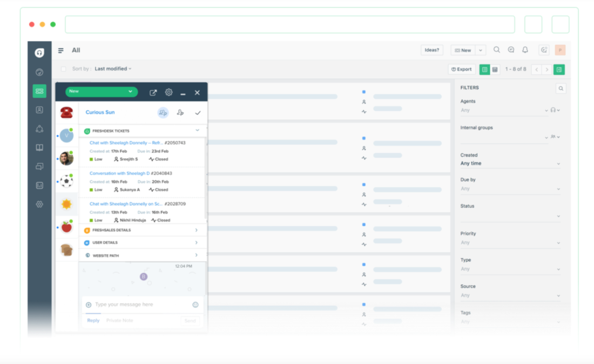Open the Admin settings gear in sidebar
The width and height of the screenshot is (594, 364).
point(39,204)
